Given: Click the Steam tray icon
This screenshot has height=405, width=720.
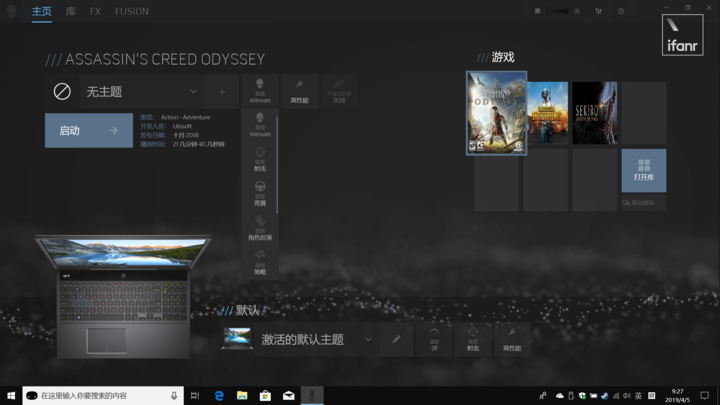Looking at the screenshot, I should tap(605, 395).
